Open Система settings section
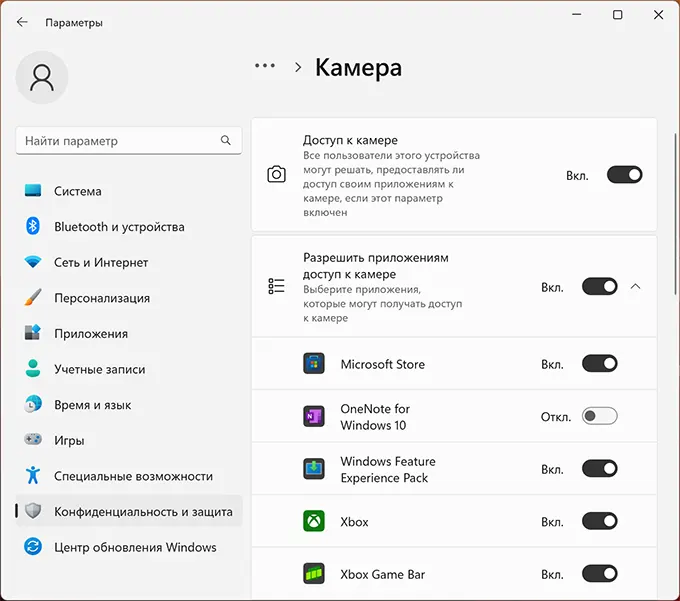This screenshot has width=680, height=601. 129,191
